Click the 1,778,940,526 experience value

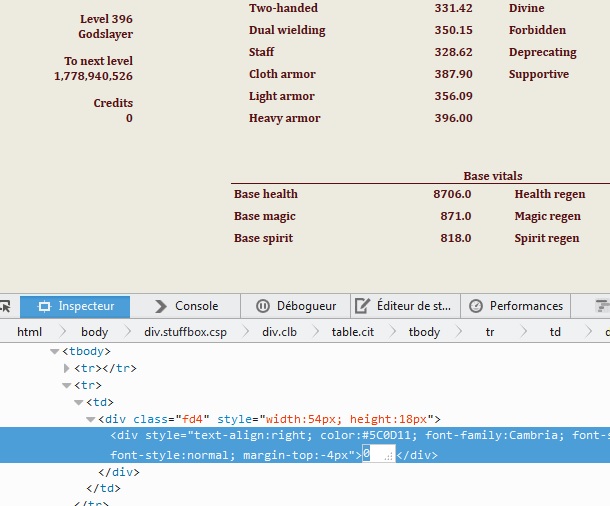[x=93, y=76]
